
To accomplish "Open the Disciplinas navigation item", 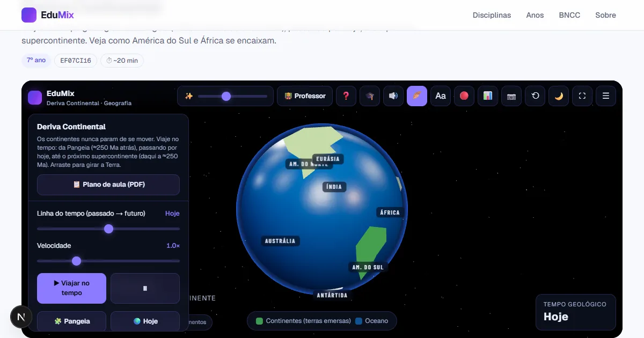I will (492, 15).
